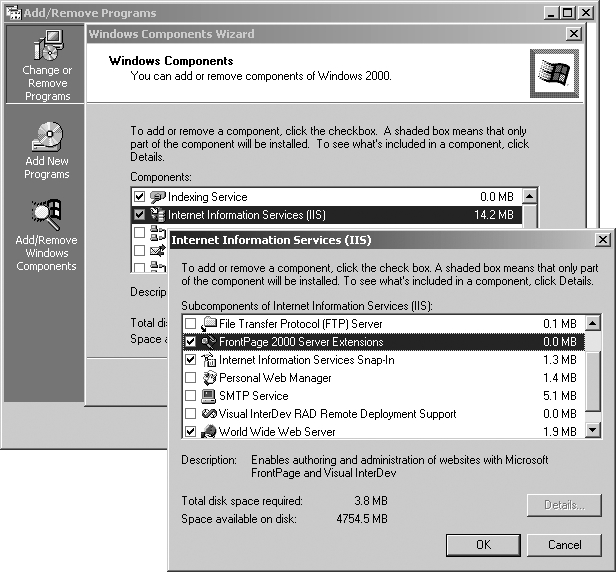Toggle the Internet Information Services (IIS) checkbox

pos(139,215)
